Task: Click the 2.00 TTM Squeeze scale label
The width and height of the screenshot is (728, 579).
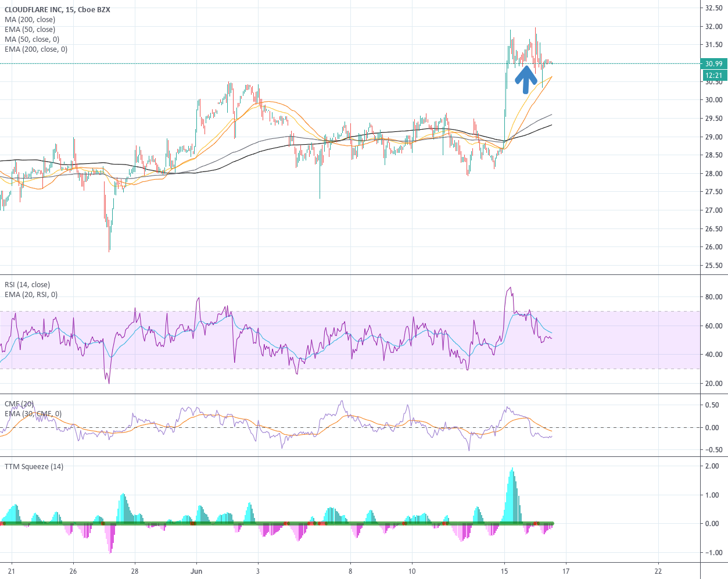Action: [712, 466]
